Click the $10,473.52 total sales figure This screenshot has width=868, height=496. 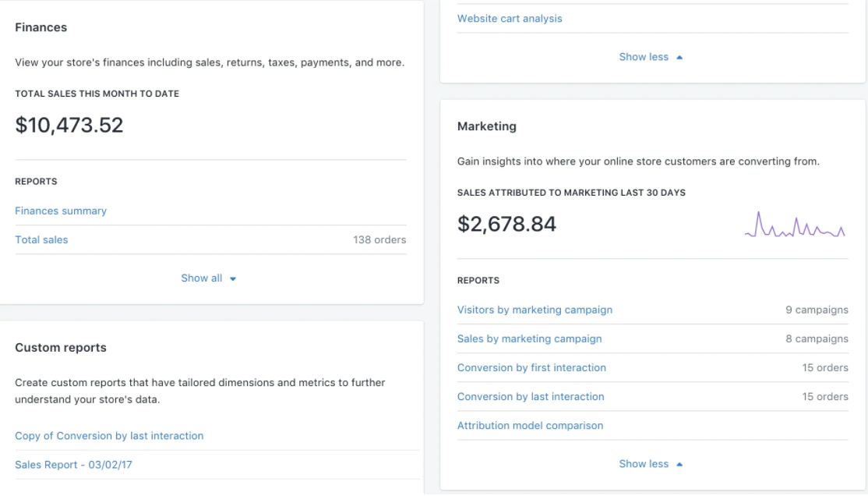click(69, 126)
